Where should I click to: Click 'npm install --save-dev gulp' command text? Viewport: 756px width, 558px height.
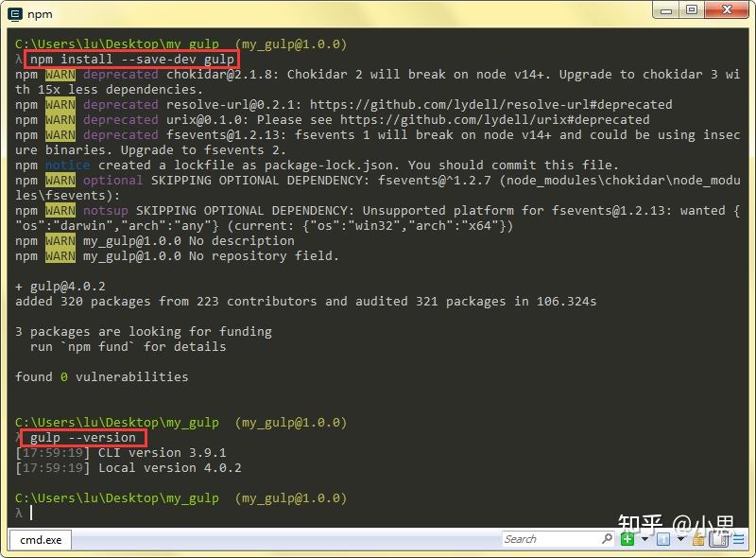[x=132, y=59]
